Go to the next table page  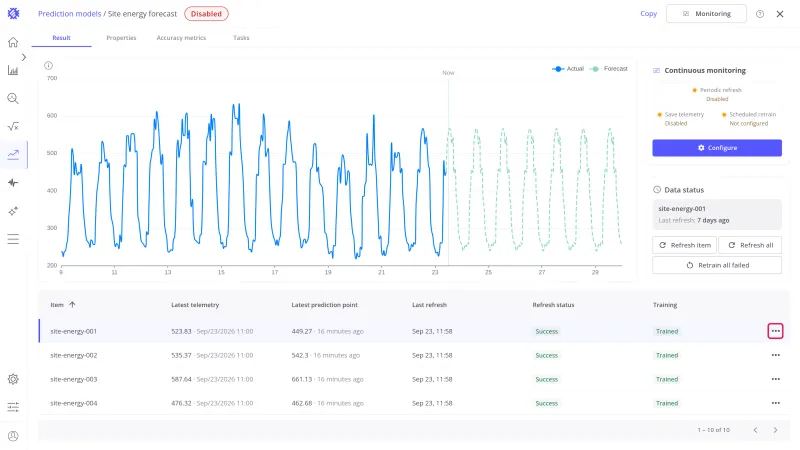(775, 430)
